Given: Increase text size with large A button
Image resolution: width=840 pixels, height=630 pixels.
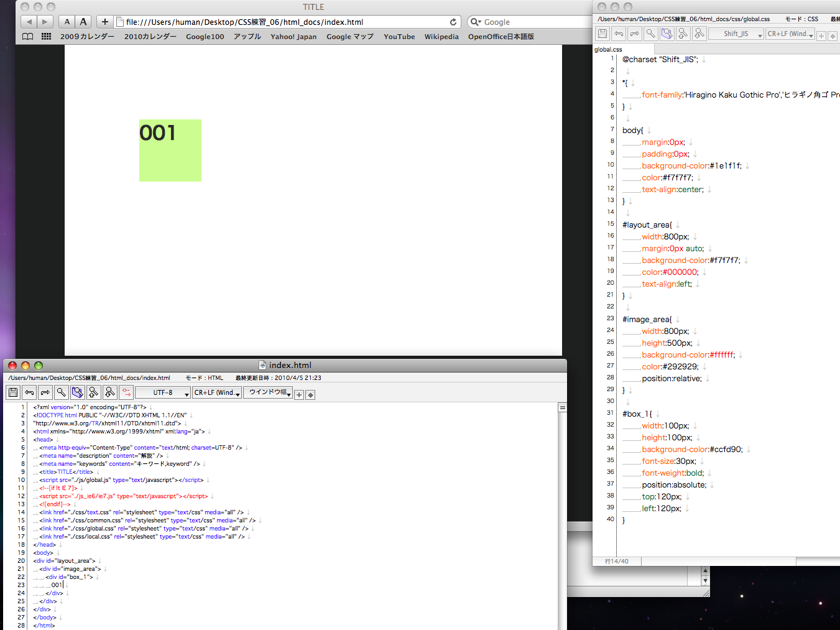Looking at the screenshot, I should 83,22.
